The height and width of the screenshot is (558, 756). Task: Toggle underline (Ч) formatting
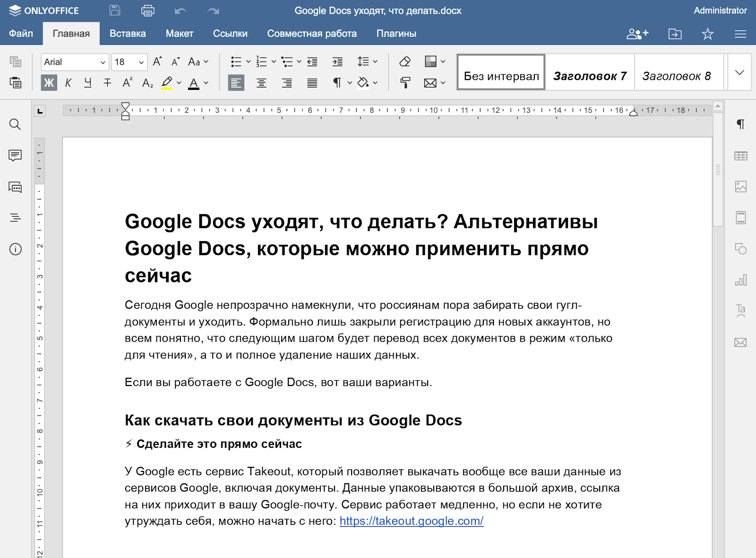pos(88,83)
